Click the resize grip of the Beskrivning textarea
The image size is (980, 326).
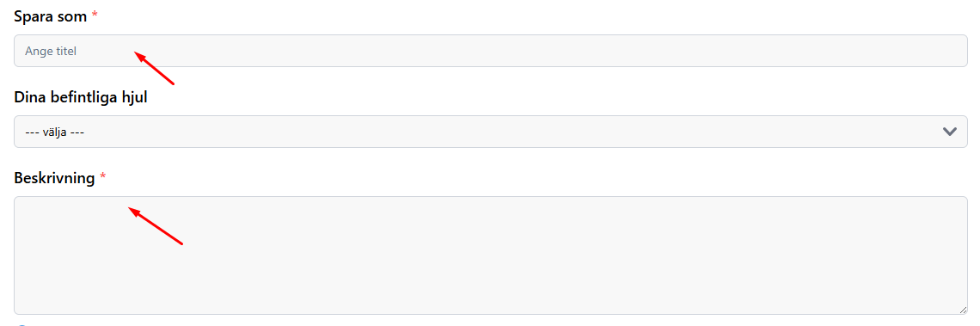click(x=963, y=310)
